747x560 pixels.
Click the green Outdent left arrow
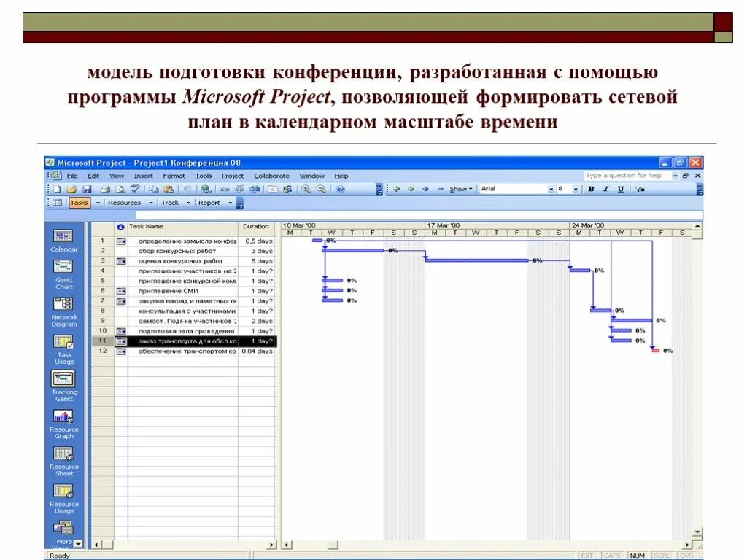(396, 189)
